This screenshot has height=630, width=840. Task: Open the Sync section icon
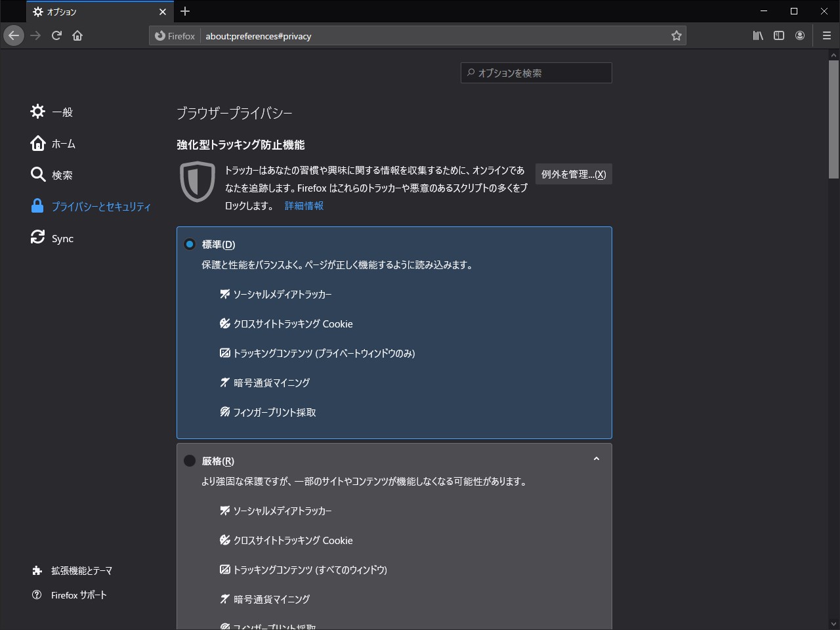pyautogui.click(x=37, y=238)
